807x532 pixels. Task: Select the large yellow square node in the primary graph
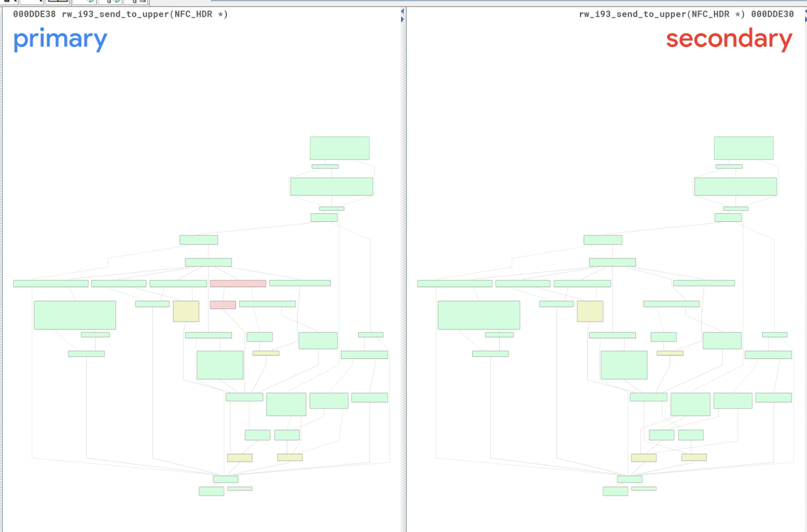(x=186, y=311)
